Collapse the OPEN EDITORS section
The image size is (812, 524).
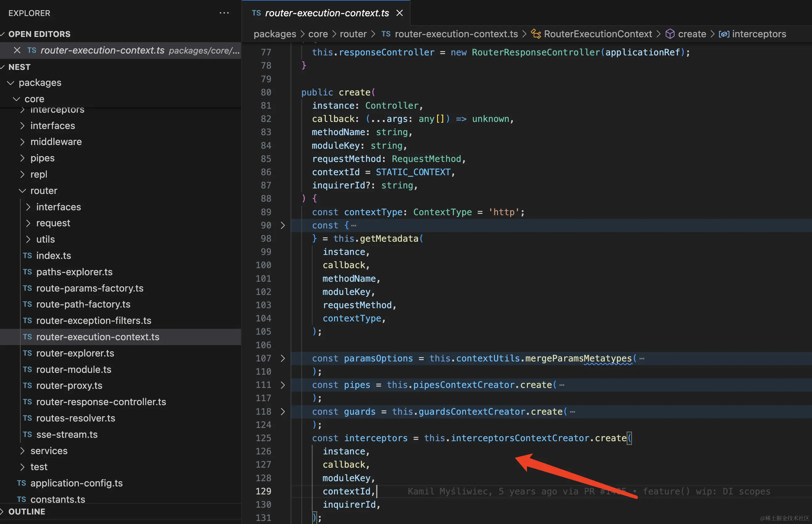pos(3,34)
